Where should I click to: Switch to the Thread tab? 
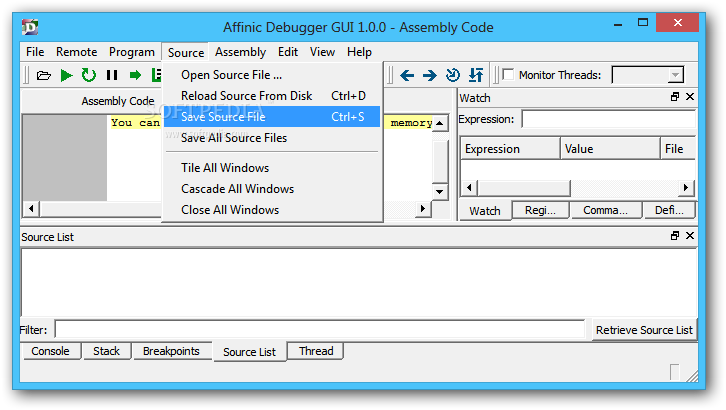coord(316,351)
